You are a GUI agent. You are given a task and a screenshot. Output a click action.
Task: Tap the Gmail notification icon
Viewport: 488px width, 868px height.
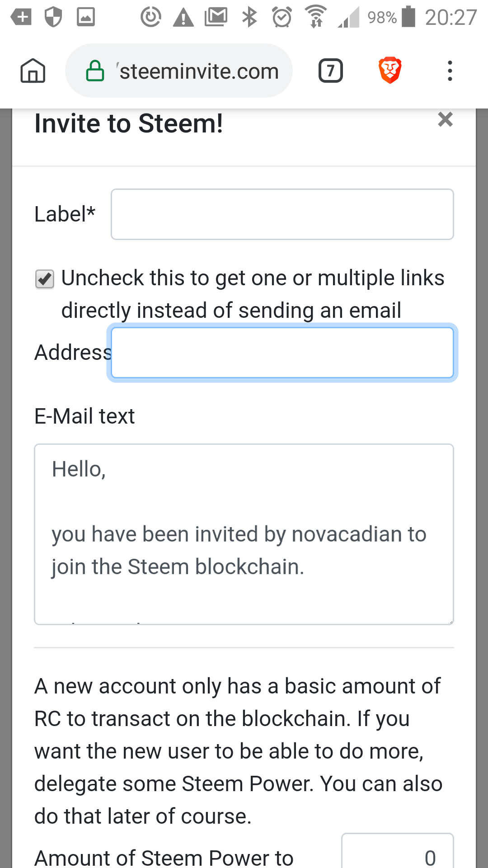216,17
